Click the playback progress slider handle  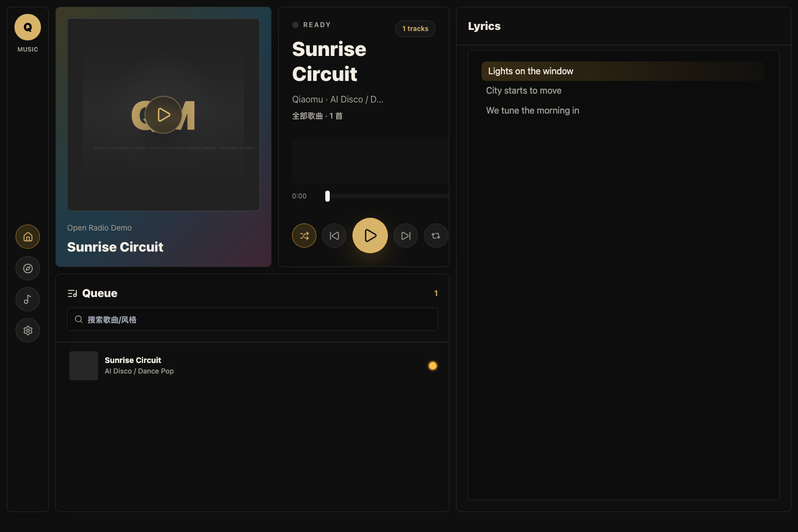point(328,196)
